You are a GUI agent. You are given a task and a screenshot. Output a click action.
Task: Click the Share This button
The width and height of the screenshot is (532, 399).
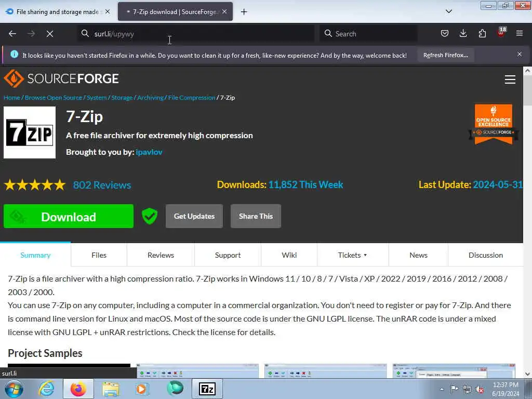click(x=256, y=216)
